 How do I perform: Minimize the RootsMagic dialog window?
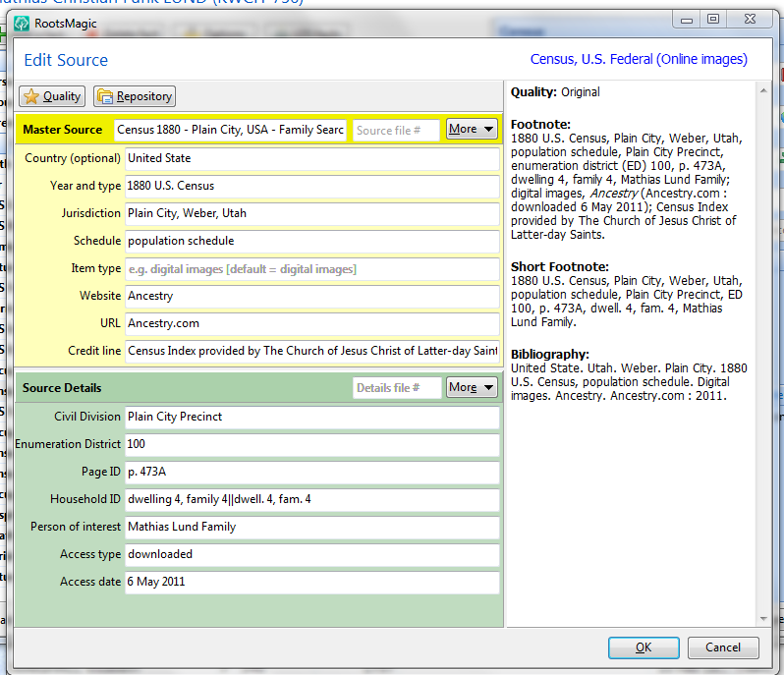point(687,20)
